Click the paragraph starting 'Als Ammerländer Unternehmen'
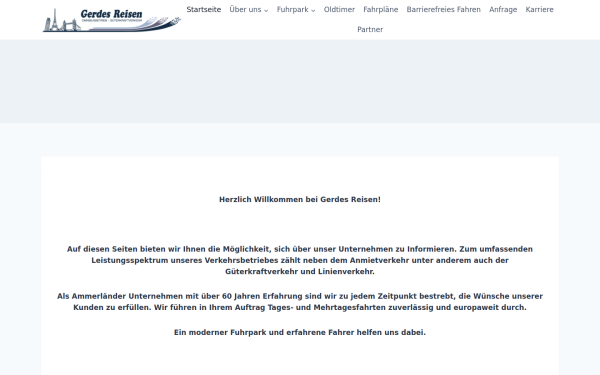The height and width of the screenshot is (375, 600). coord(300,302)
